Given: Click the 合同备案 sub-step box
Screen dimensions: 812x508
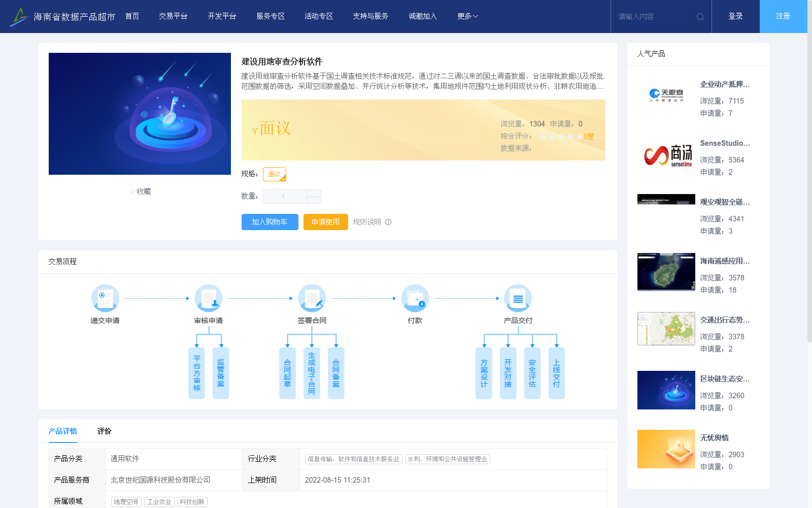Looking at the screenshot, I should coord(336,373).
